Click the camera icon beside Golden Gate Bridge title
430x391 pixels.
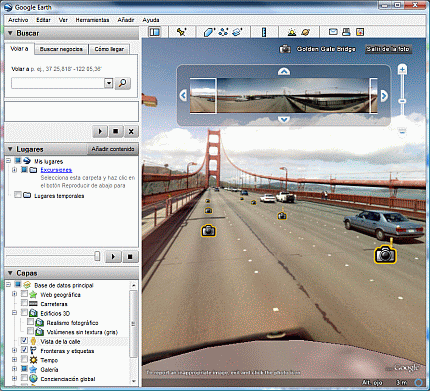pos(285,49)
